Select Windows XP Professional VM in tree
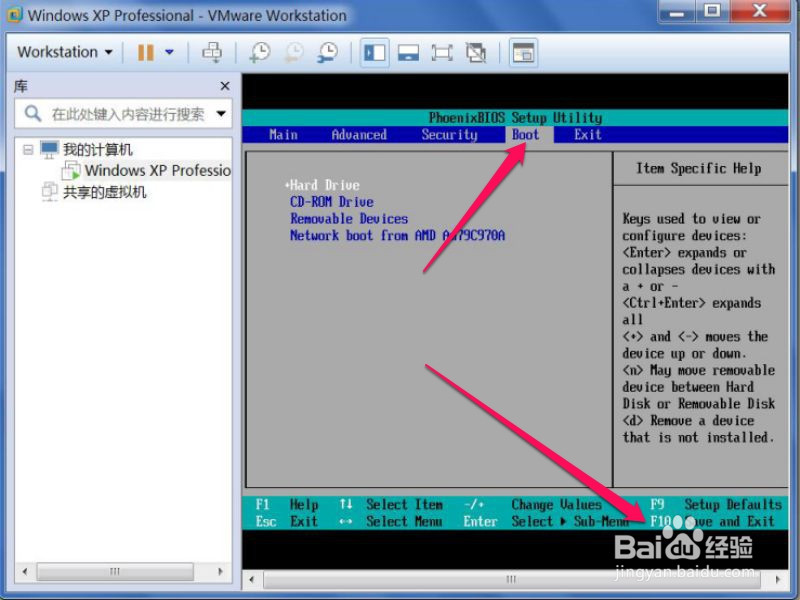Image resolution: width=800 pixels, height=600 pixels. point(158,170)
